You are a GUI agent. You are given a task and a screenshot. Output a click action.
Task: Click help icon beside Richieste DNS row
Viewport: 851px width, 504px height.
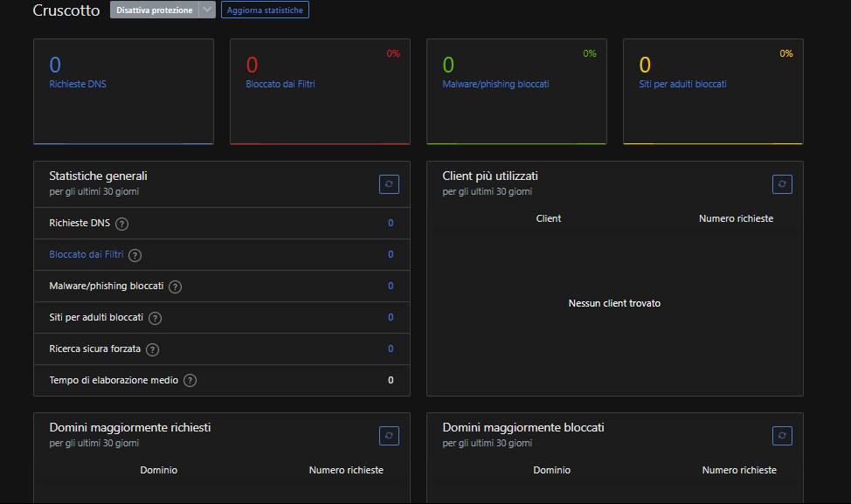click(x=122, y=224)
